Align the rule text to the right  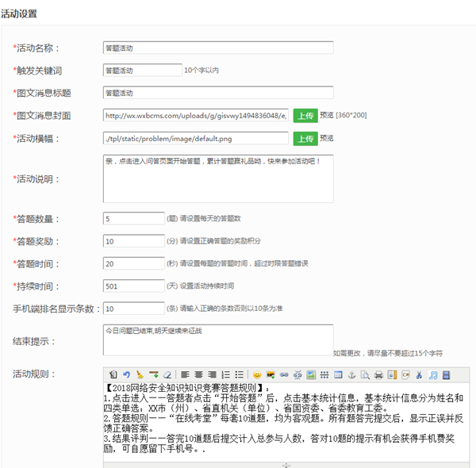212,375
